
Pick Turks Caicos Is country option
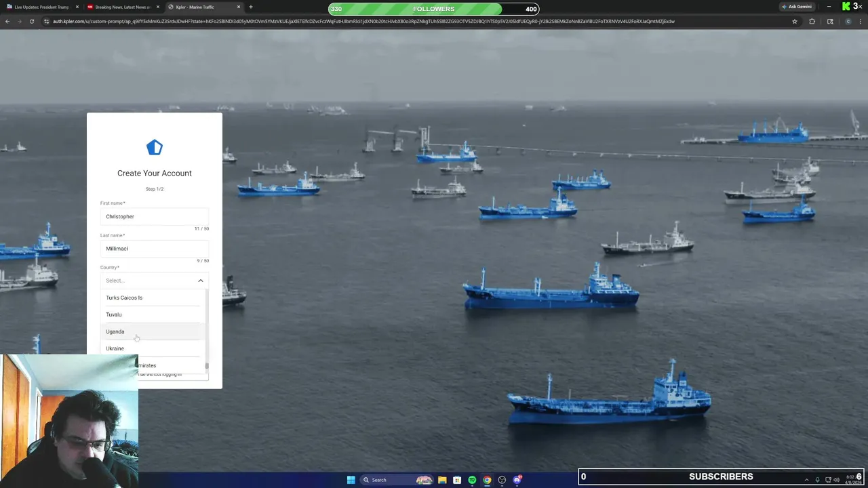[153, 298]
